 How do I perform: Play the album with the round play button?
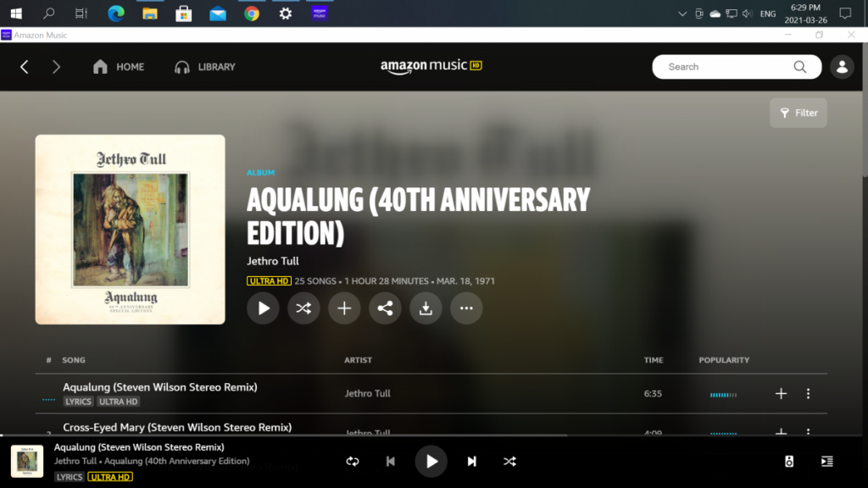click(263, 308)
